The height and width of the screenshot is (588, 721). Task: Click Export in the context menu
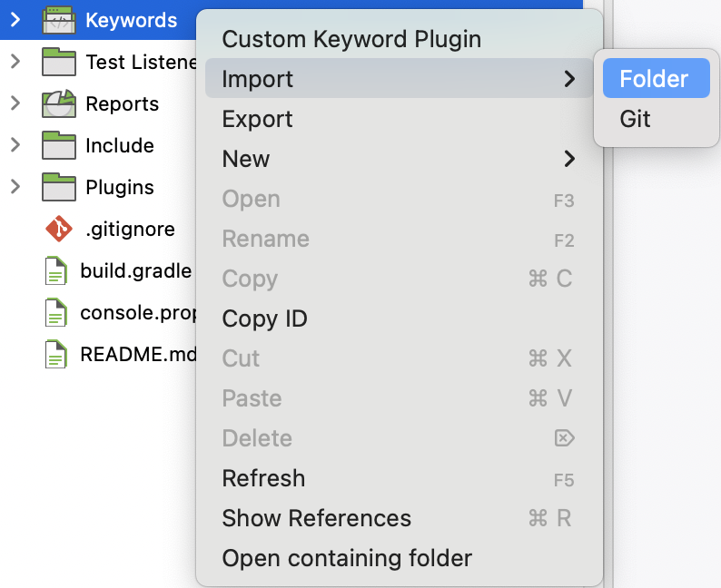pyautogui.click(x=257, y=119)
